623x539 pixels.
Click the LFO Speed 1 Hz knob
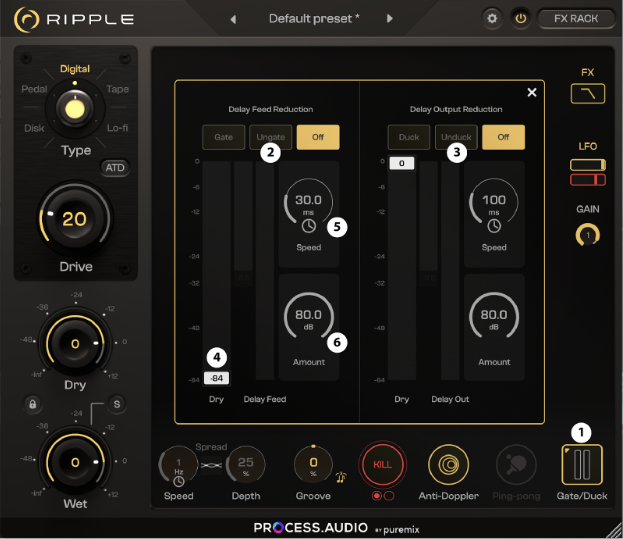click(178, 465)
